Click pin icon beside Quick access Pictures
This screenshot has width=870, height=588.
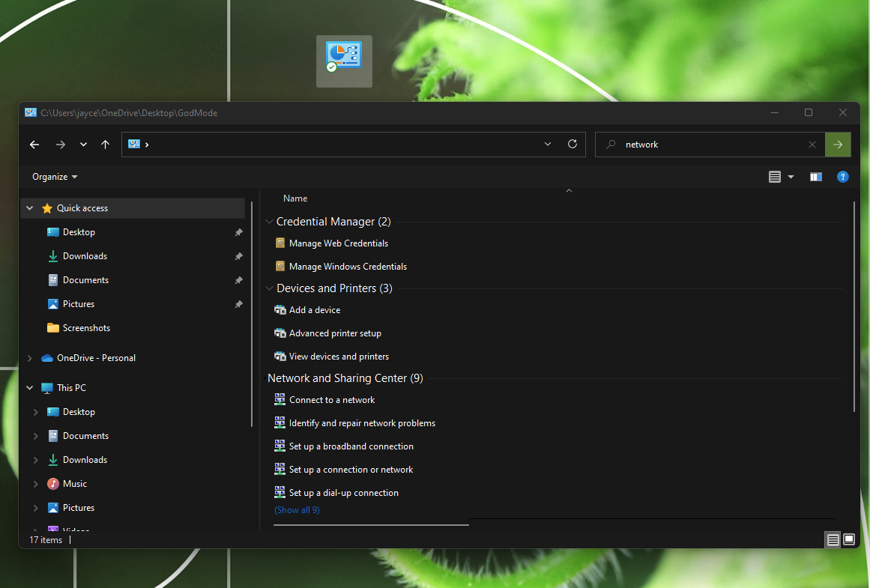[x=238, y=304]
